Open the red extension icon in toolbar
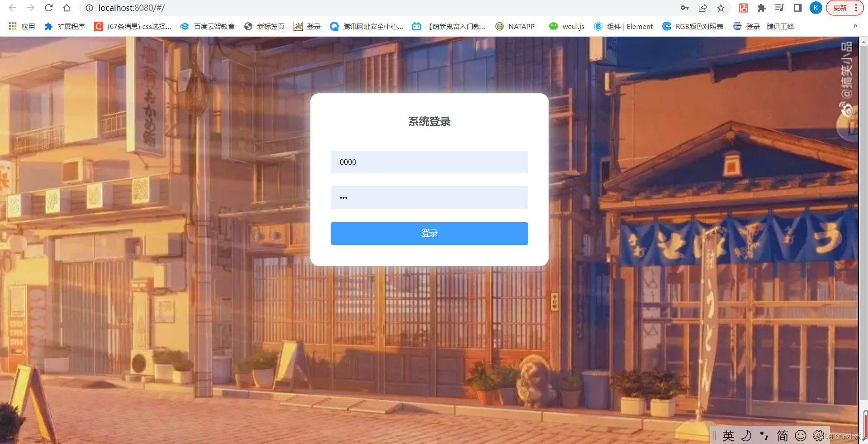Viewport: 868px width, 444px height. point(743,8)
